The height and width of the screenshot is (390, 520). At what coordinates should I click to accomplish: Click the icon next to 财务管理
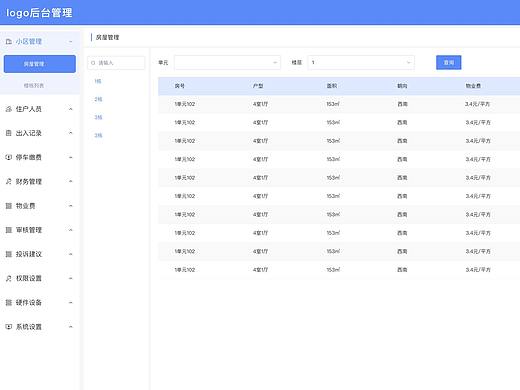click(9, 181)
